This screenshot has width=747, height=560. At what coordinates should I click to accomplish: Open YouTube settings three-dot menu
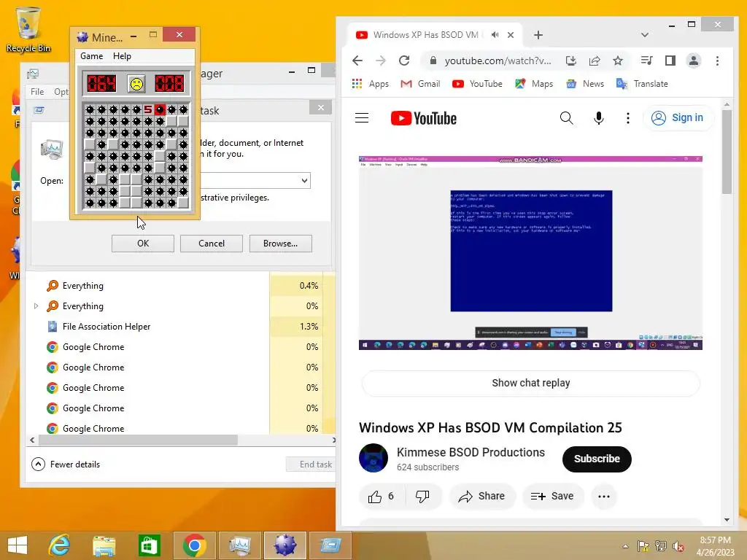(628, 118)
